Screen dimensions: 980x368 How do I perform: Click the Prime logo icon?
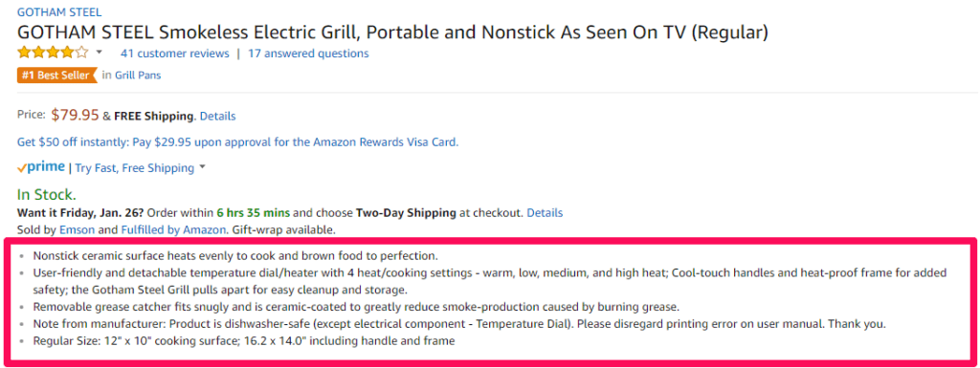(x=41, y=167)
